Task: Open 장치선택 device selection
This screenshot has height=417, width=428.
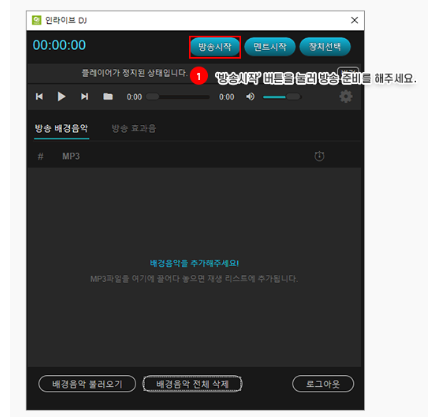Action: click(325, 47)
